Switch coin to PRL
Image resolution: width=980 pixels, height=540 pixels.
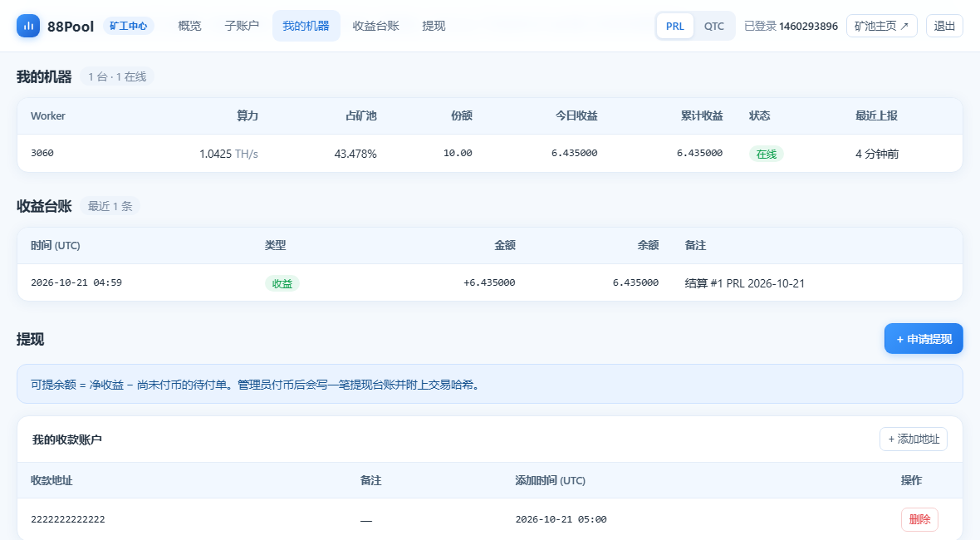(675, 27)
